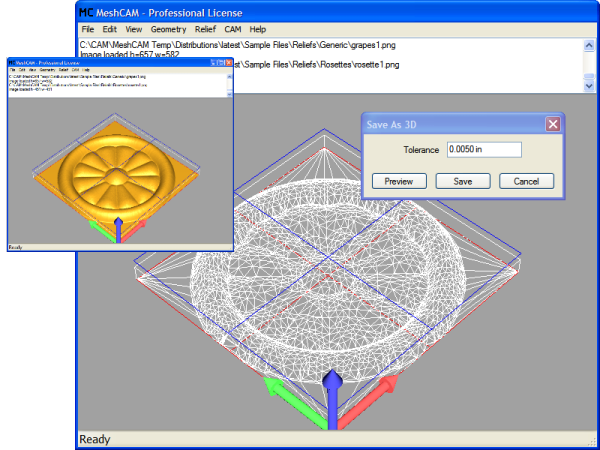Click the blue Z axis arrow in small window
Screen dimensions: 600x450
pyautogui.click(x=118, y=230)
